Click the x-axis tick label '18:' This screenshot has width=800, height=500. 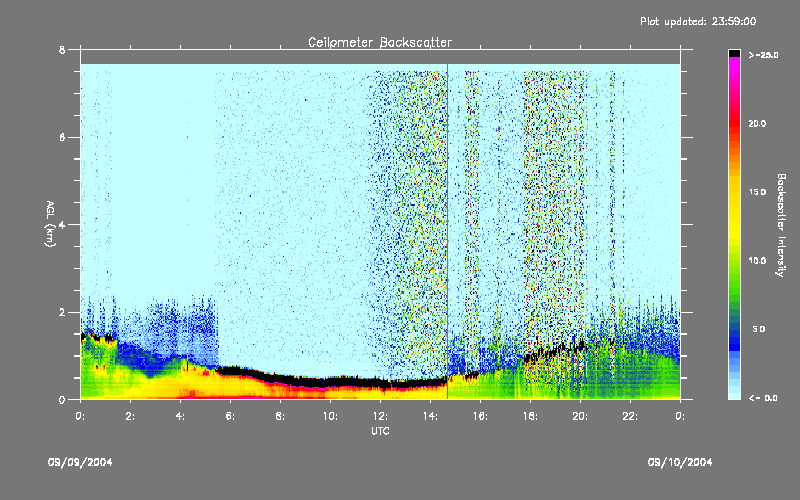pos(530,416)
